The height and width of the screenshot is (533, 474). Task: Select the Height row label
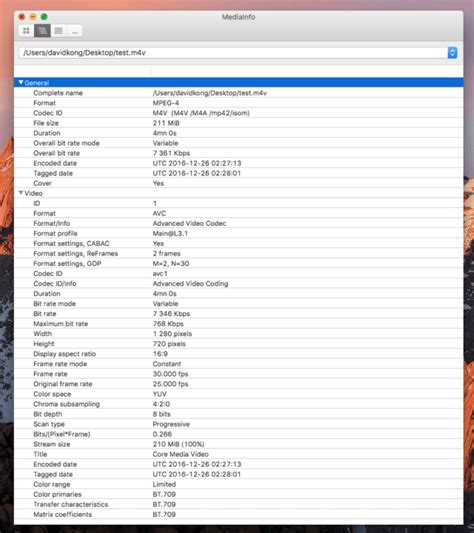click(x=44, y=344)
